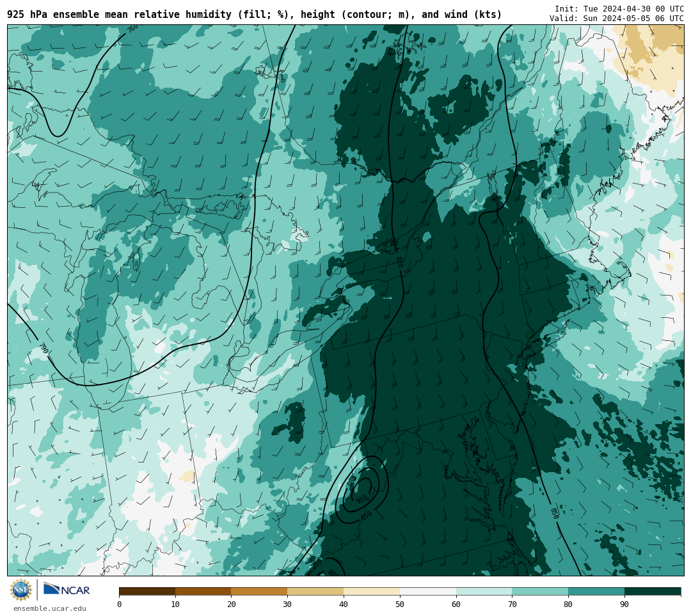
Task: Select the 10-20 brown colorbar segment
Action: 203,591
